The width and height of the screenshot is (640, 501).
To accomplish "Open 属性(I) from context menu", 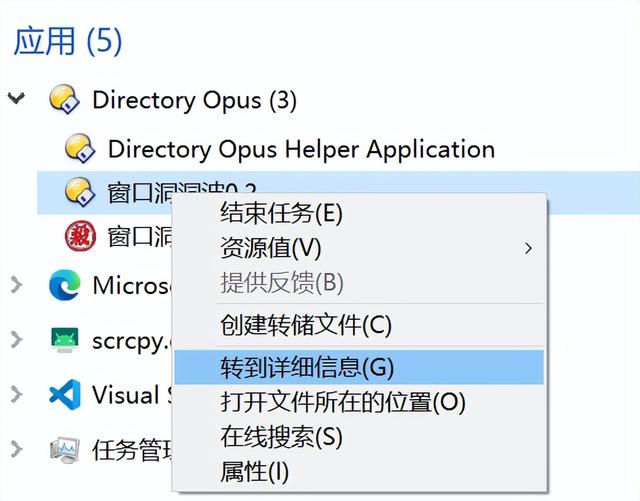I will [359, 472].
